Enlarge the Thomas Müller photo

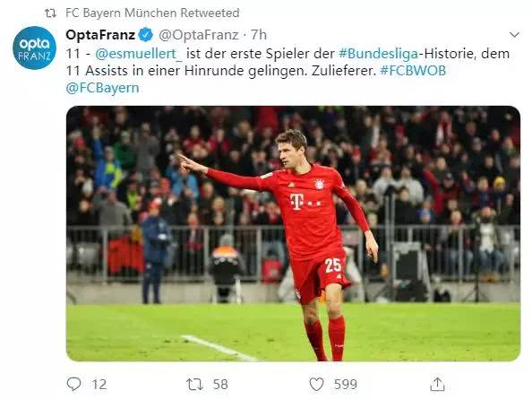click(x=293, y=234)
